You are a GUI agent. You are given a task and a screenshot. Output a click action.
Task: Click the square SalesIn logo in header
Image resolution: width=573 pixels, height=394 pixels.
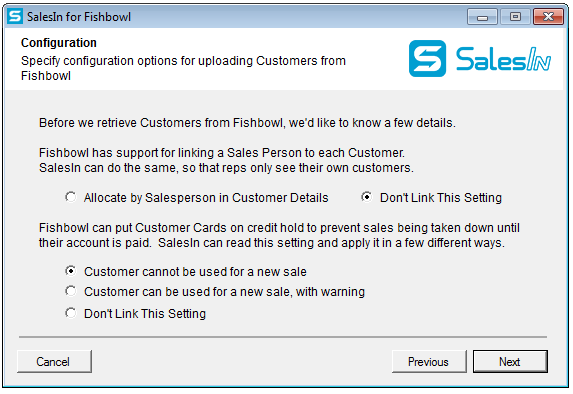tap(427, 58)
